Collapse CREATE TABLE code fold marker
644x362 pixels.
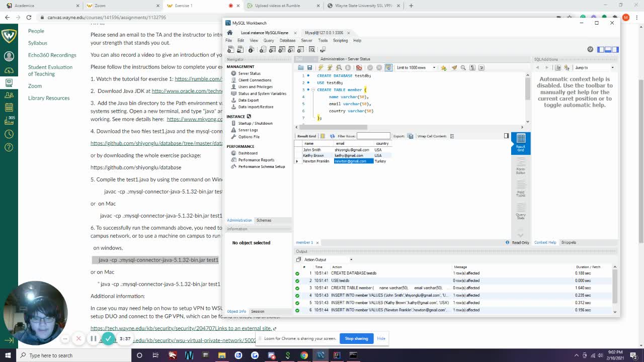tap(312, 89)
